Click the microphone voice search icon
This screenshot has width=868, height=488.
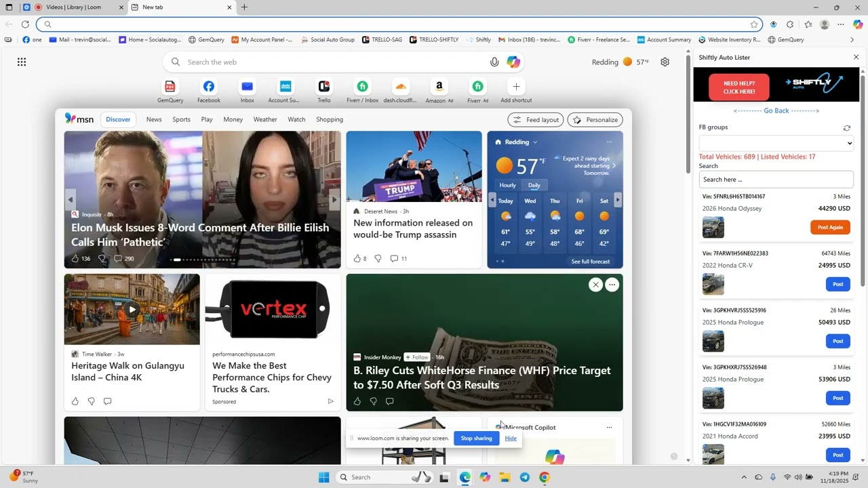click(494, 62)
